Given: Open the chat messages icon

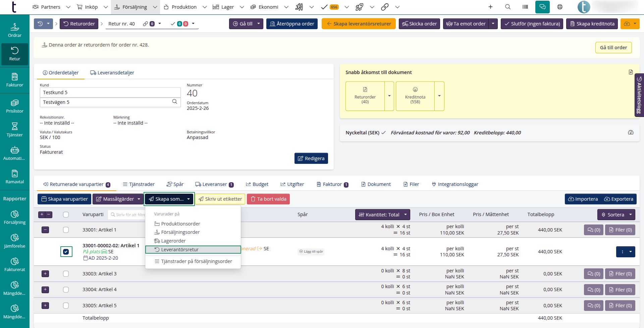Looking at the screenshot, I should click(x=542, y=7).
